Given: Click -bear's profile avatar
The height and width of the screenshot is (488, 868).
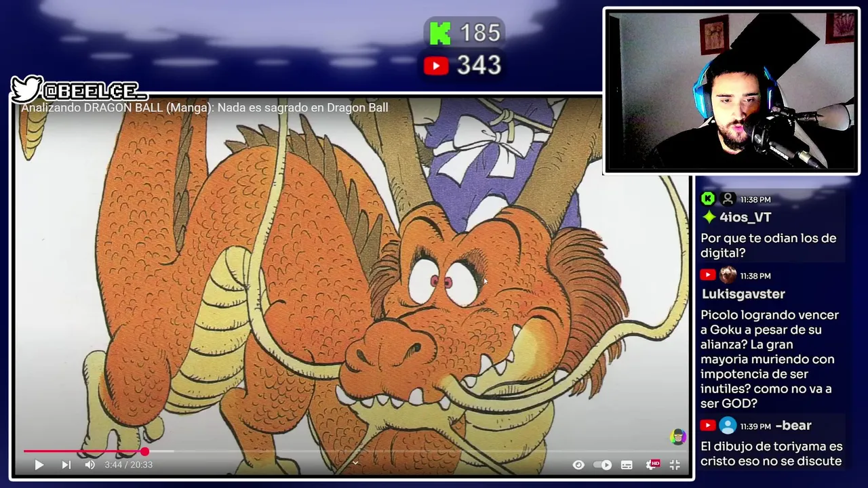Looking at the screenshot, I should 728,426.
